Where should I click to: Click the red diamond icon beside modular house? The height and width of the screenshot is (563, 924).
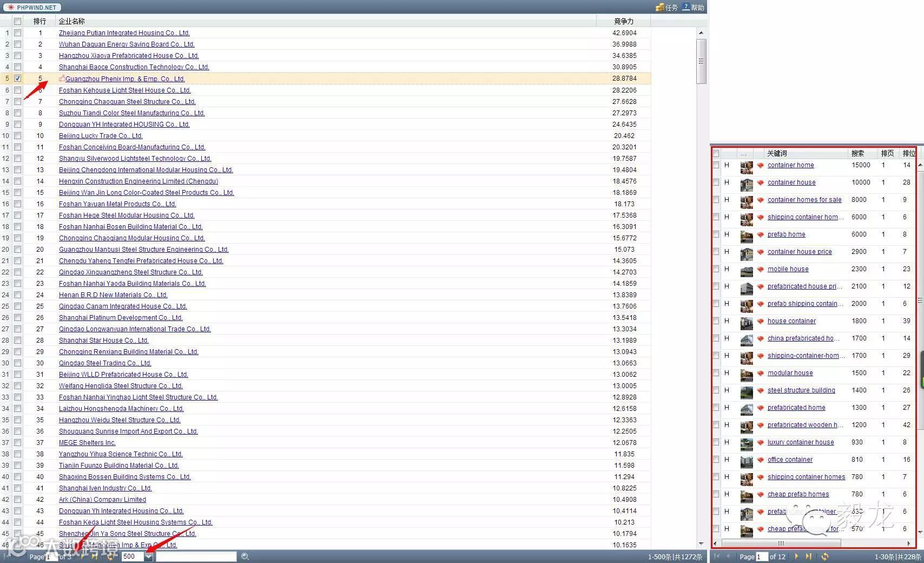[x=760, y=374]
